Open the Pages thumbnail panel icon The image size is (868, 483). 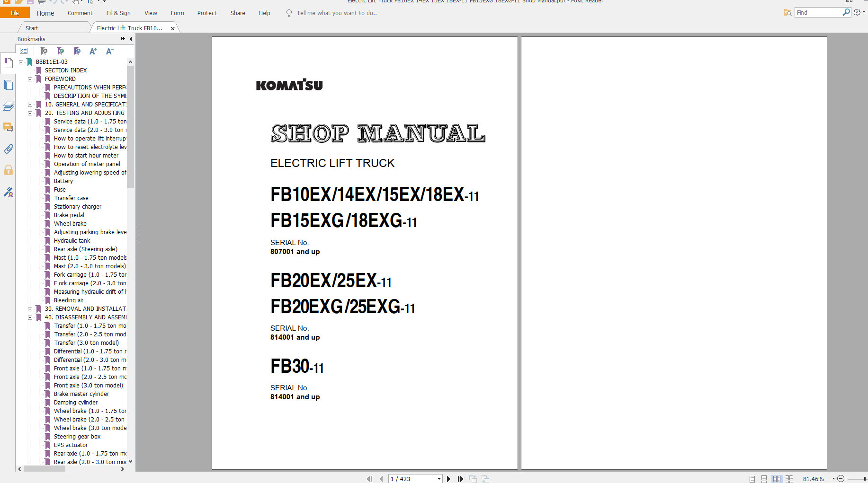click(x=8, y=85)
